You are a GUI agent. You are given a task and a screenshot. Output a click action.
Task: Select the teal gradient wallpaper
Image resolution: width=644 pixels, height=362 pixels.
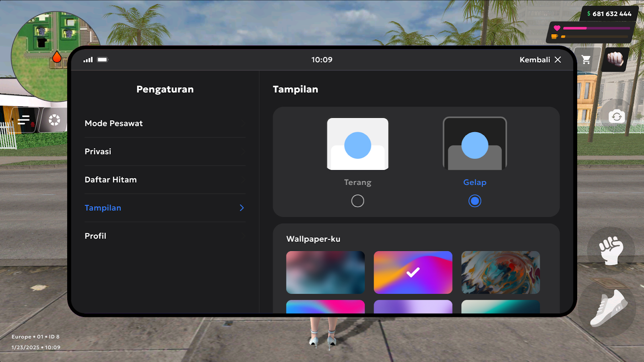[501, 306]
